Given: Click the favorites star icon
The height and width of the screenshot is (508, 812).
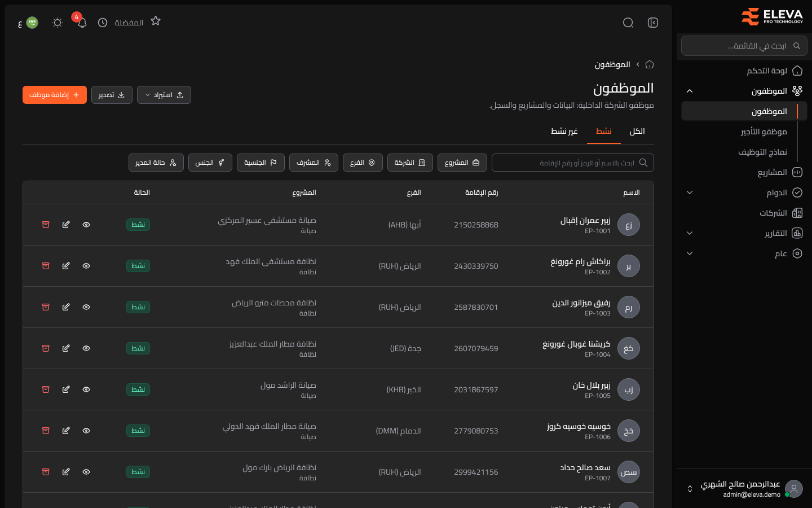Looking at the screenshot, I should click(156, 21).
